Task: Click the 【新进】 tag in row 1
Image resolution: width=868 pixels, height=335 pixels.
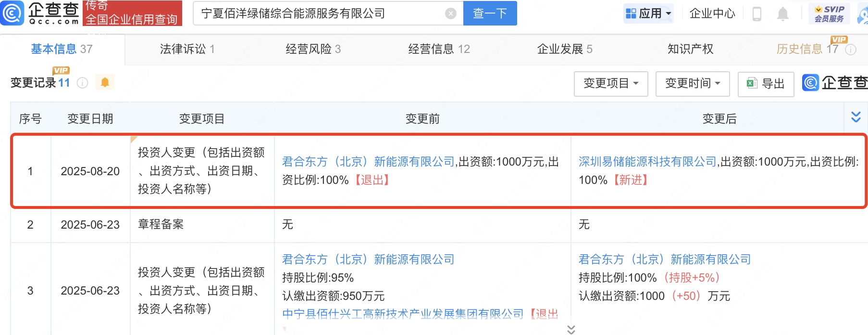Action: [631, 180]
